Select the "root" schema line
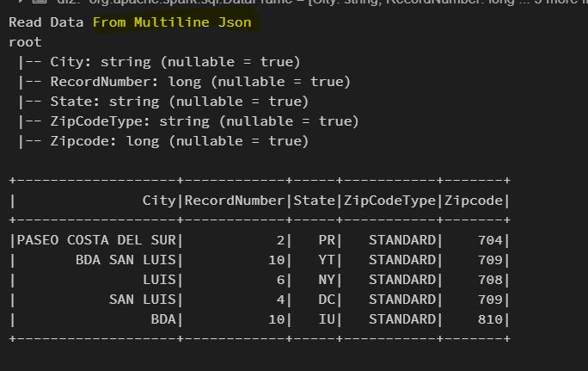588x371 pixels. click(x=25, y=42)
